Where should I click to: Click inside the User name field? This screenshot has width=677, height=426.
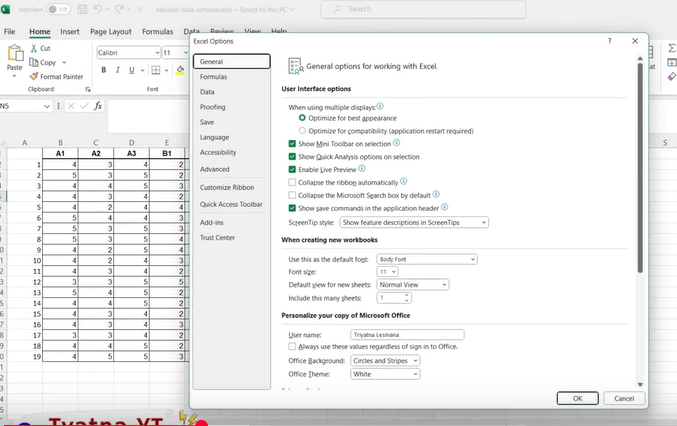click(406, 335)
